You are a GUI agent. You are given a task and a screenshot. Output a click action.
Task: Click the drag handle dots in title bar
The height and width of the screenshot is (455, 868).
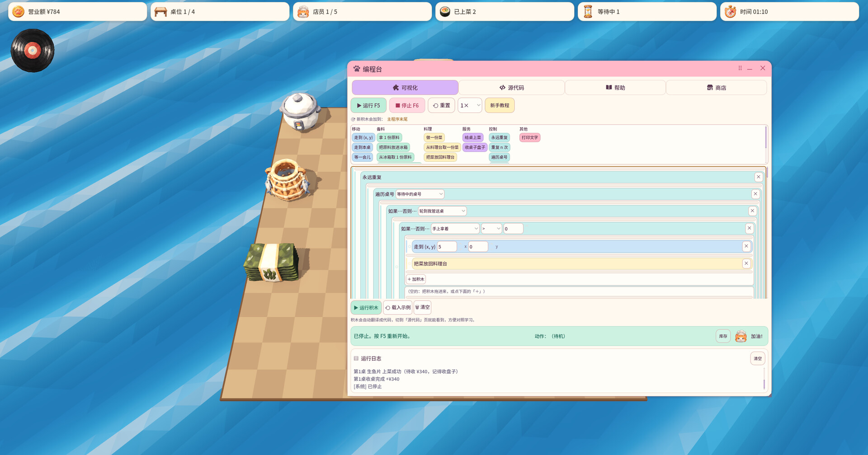tap(740, 68)
